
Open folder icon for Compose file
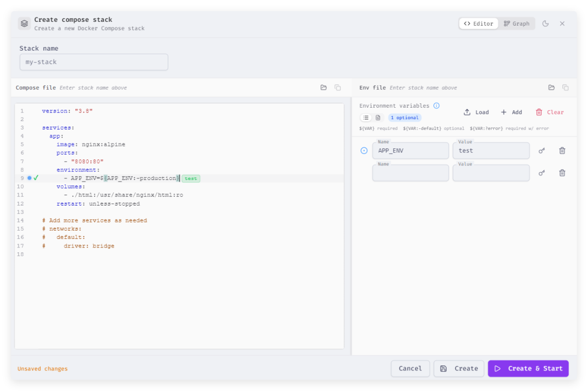323,88
